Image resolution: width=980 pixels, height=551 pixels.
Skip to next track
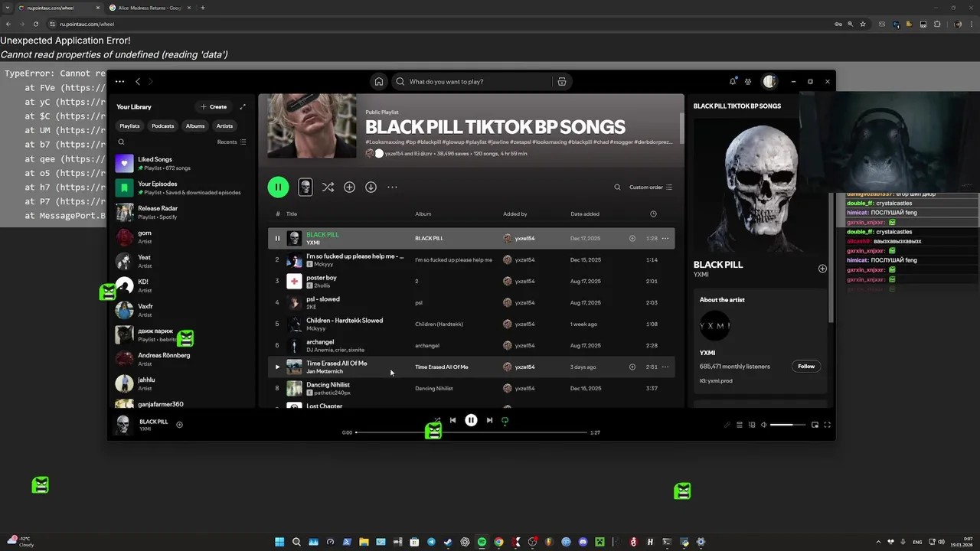pyautogui.click(x=489, y=420)
